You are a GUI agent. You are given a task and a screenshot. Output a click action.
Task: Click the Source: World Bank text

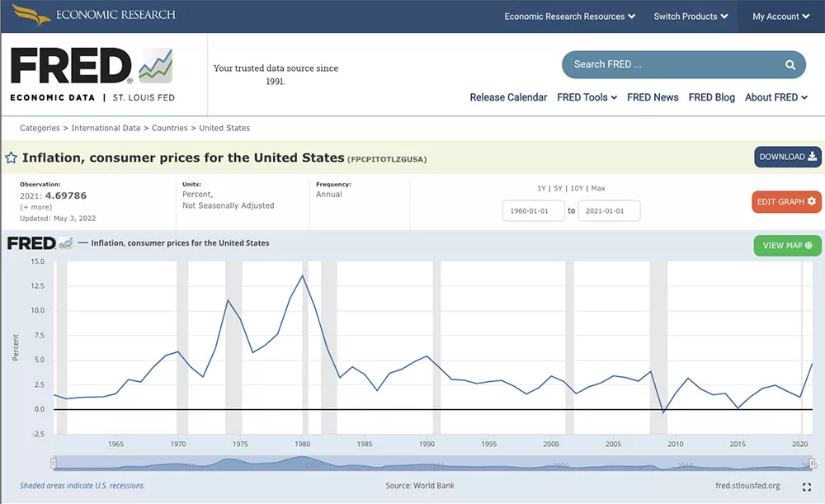pos(419,486)
